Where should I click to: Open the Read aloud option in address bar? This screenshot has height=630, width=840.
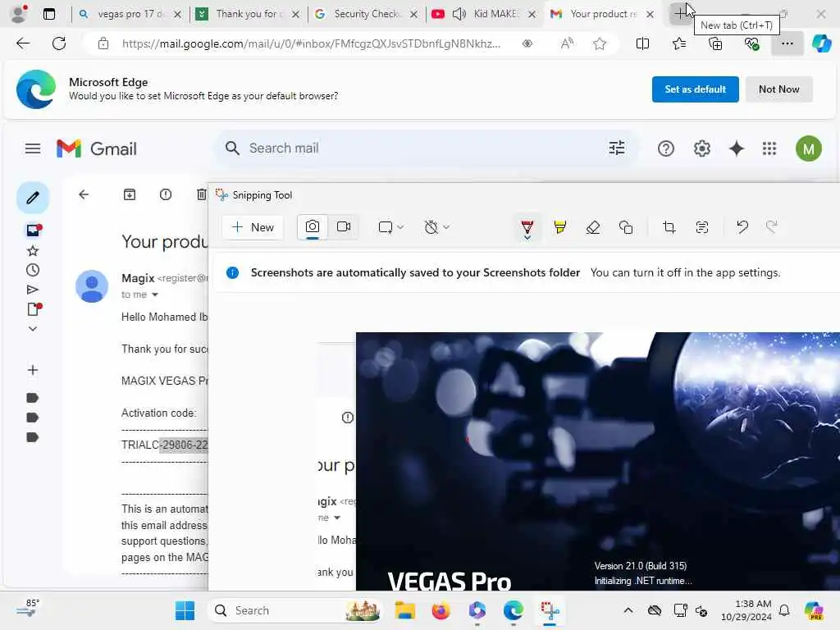[x=567, y=44]
